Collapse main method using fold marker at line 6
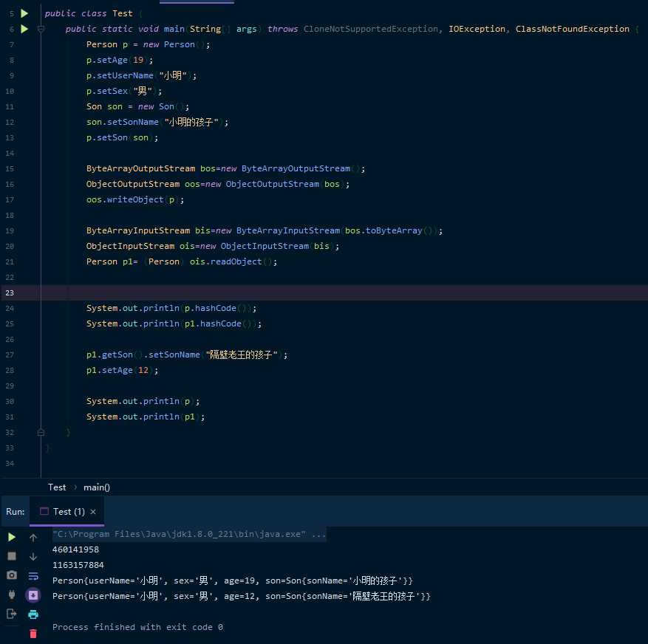This screenshot has height=644, width=648. point(41,29)
